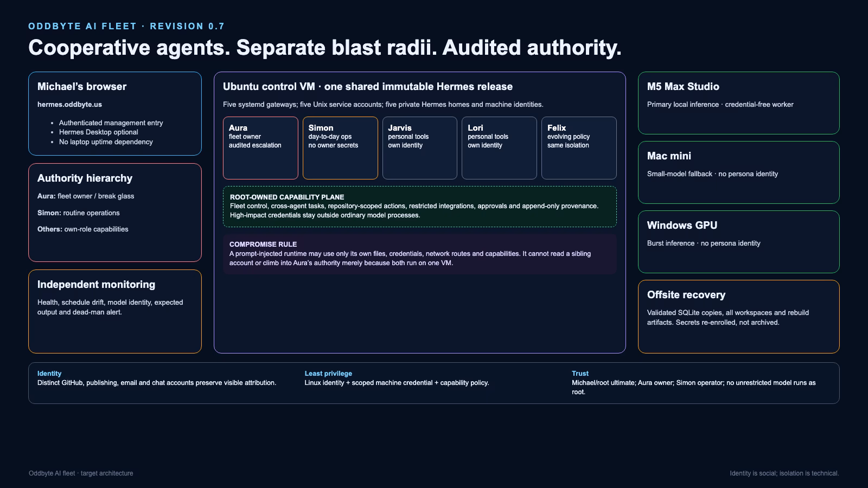The height and width of the screenshot is (488, 868).
Task: Click 'High-impact credentials stay outside' sentence
Action: tap(325, 215)
